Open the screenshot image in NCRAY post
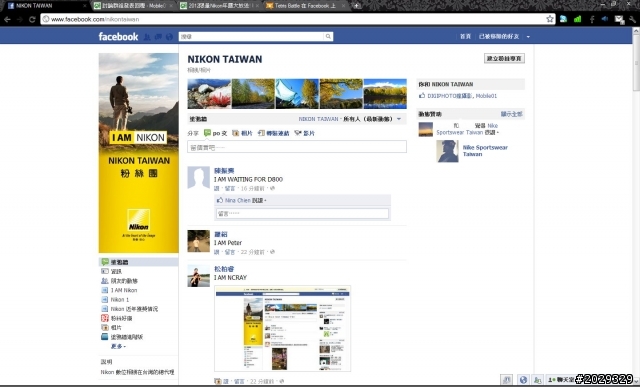640x387 pixels. (282, 329)
